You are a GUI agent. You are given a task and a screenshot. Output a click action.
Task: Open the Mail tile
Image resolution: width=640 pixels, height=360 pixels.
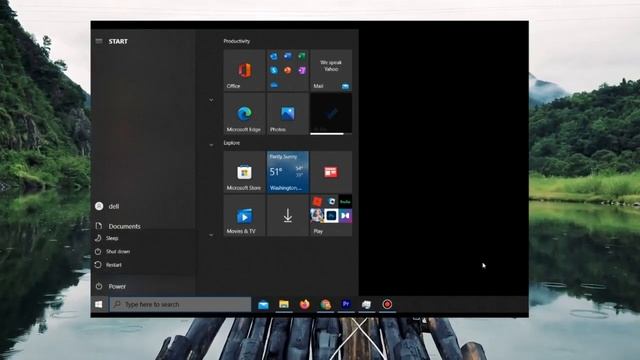point(331,71)
